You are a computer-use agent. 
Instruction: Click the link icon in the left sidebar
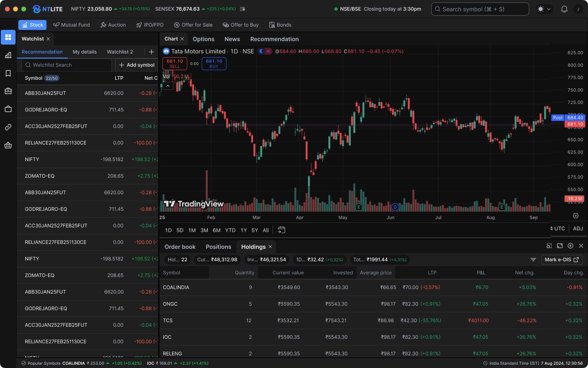coord(8,127)
